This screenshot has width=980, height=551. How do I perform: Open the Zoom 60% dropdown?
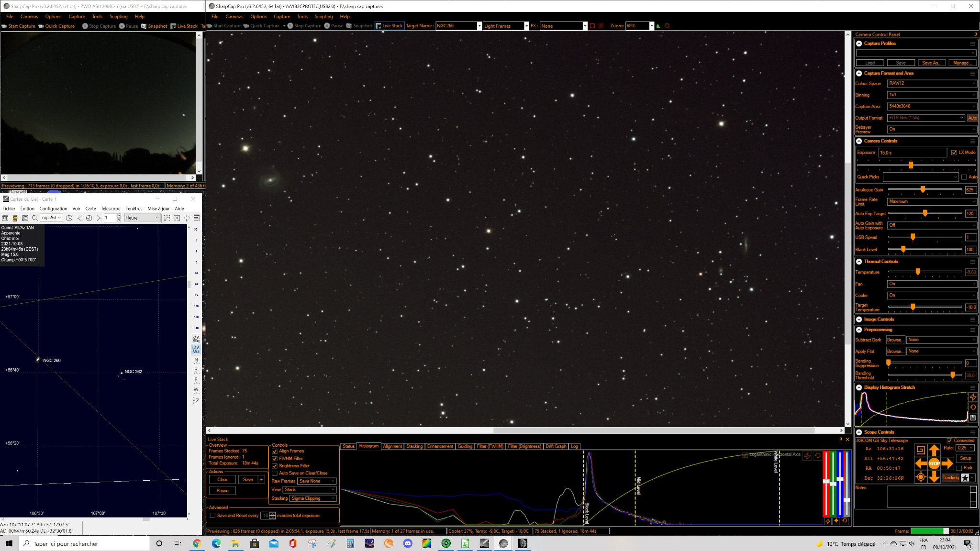click(x=639, y=26)
